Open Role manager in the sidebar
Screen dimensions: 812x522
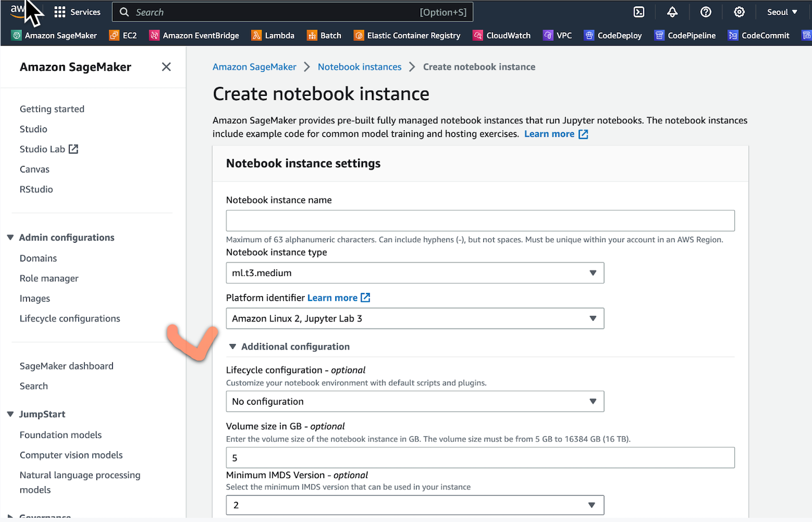pos(49,278)
